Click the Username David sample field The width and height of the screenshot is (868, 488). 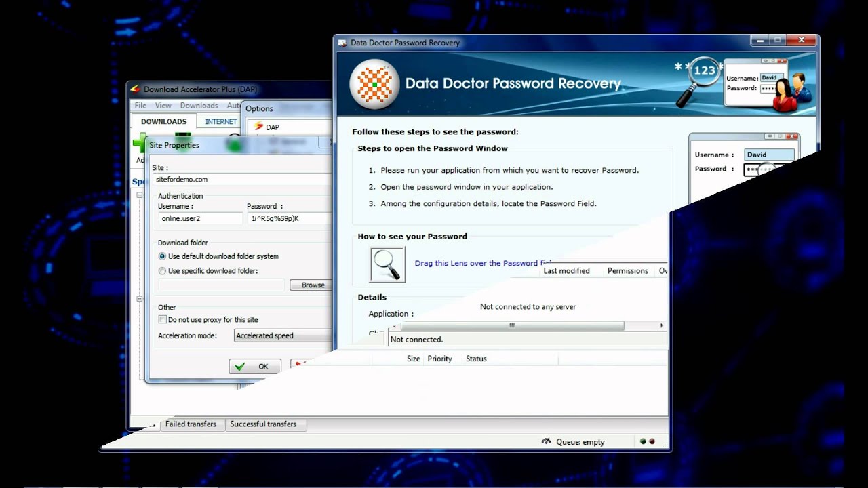point(769,155)
